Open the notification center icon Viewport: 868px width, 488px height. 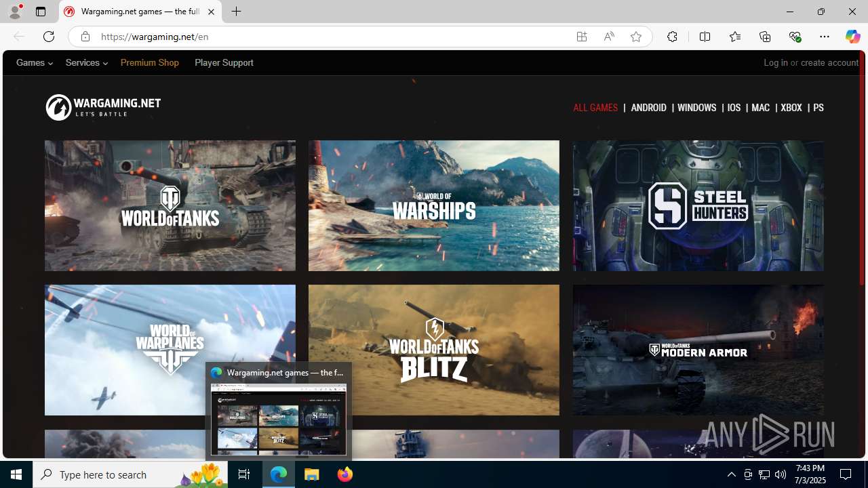(x=846, y=474)
